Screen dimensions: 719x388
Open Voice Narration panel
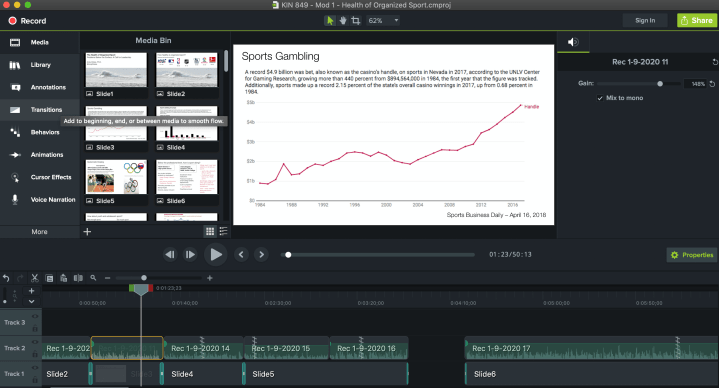click(x=39, y=200)
